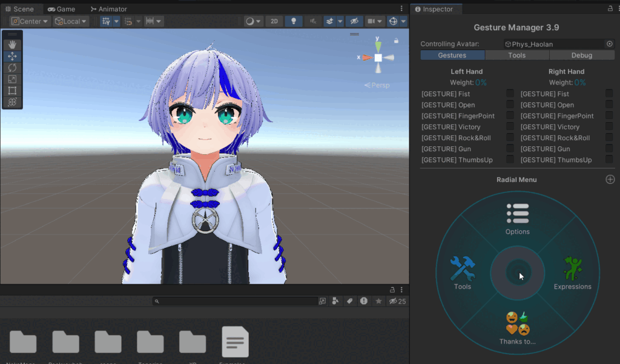The height and width of the screenshot is (364, 620).
Task: Open Thanks to... in Radial Menu
Action: pos(517,328)
